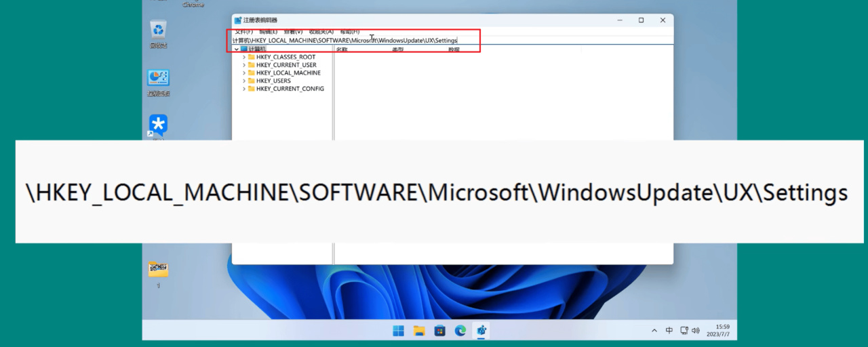Open the Control Panel desktop shortcut
This screenshot has height=347, width=868.
click(x=158, y=77)
